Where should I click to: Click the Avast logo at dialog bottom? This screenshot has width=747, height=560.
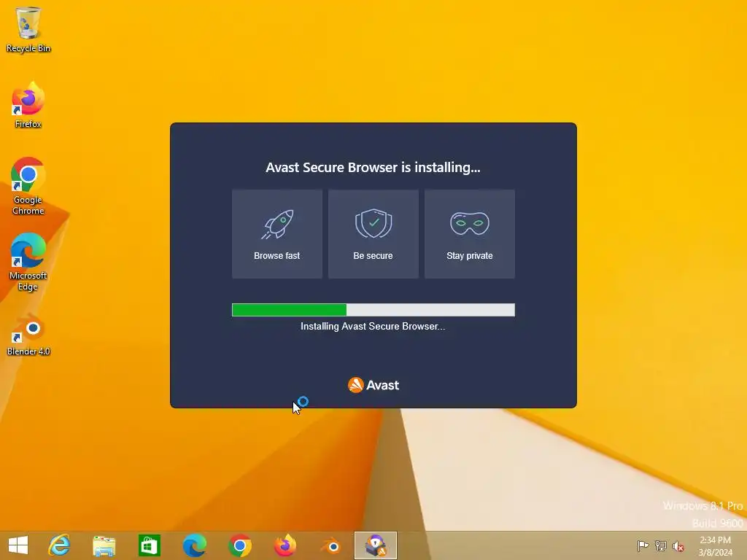[373, 385]
